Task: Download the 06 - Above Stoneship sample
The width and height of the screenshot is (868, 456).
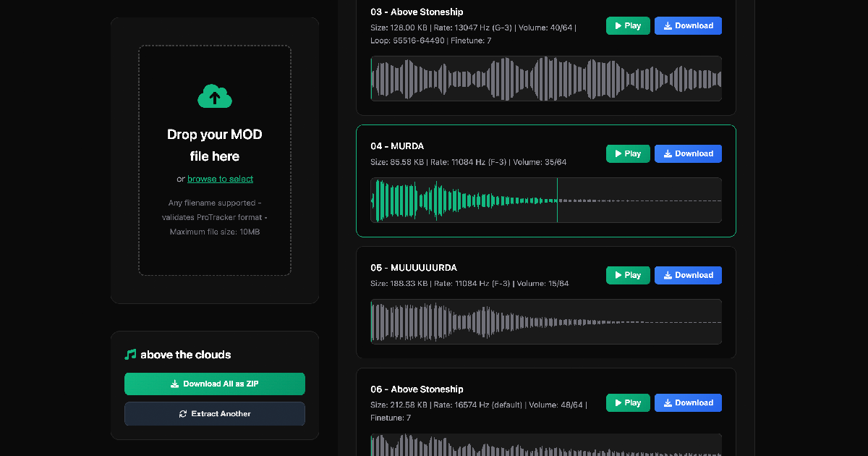Action: 687,402
